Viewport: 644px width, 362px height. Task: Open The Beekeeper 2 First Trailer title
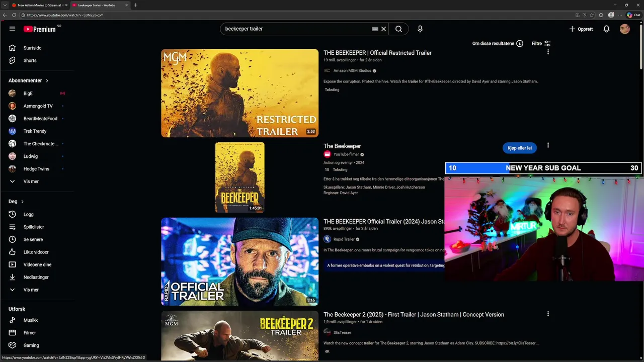tap(414, 315)
